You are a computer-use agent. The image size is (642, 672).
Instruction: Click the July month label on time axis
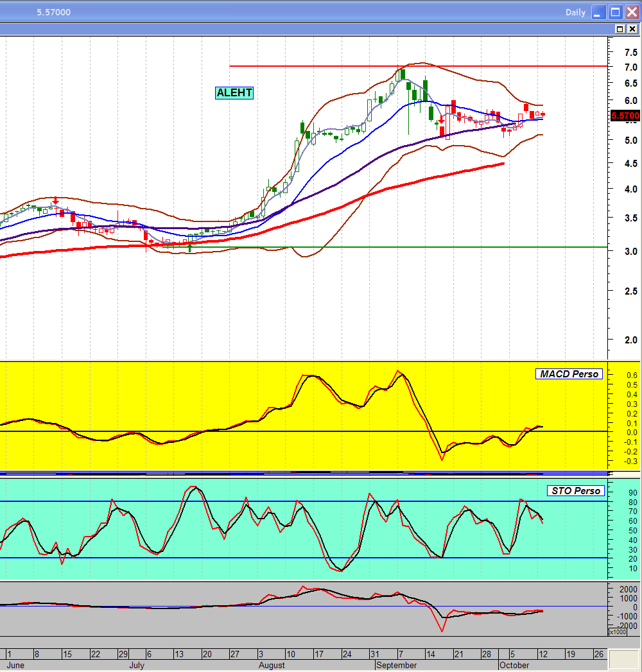click(x=137, y=665)
